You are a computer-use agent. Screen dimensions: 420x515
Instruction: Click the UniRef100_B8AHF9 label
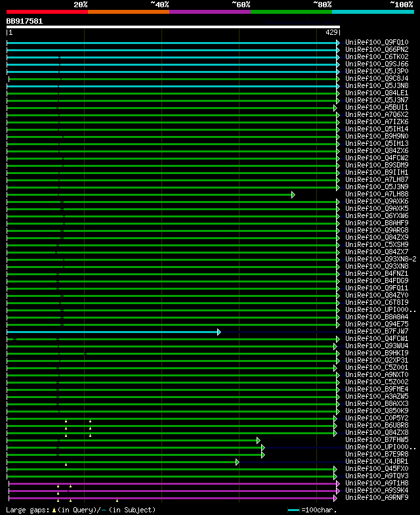[x=377, y=223]
